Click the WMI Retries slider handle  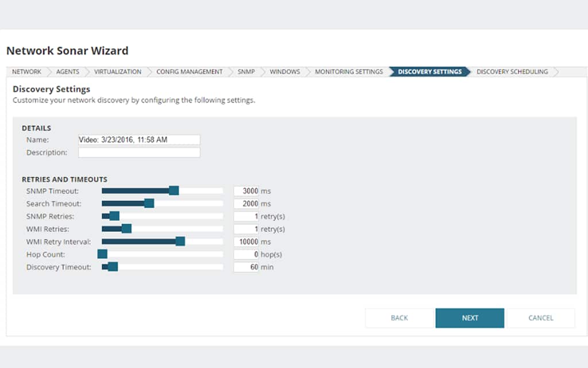coord(127,228)
